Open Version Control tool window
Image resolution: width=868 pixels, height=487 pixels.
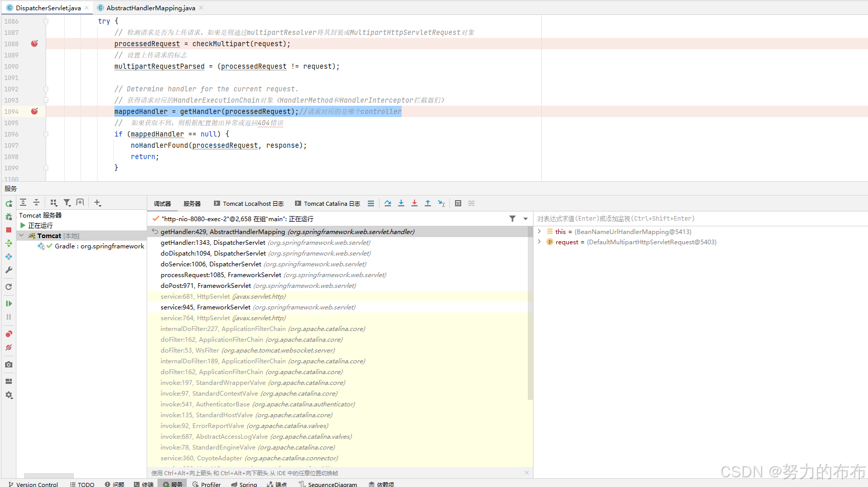[32, 483]
